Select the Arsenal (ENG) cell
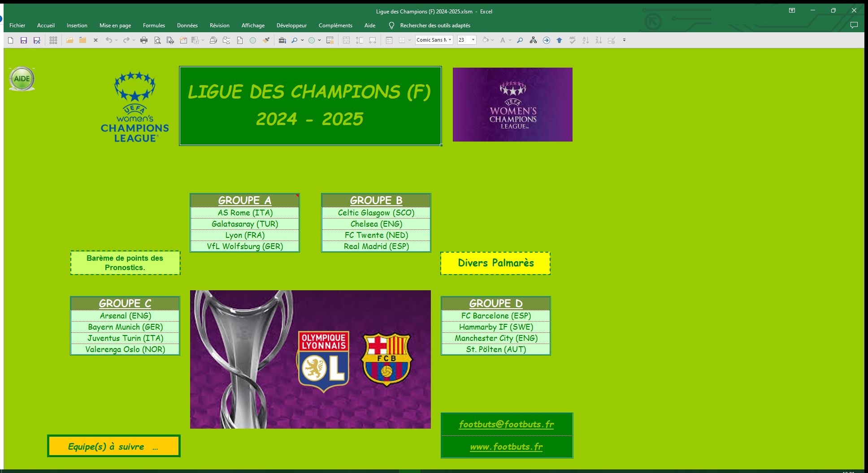 click(x=125, y=316)
